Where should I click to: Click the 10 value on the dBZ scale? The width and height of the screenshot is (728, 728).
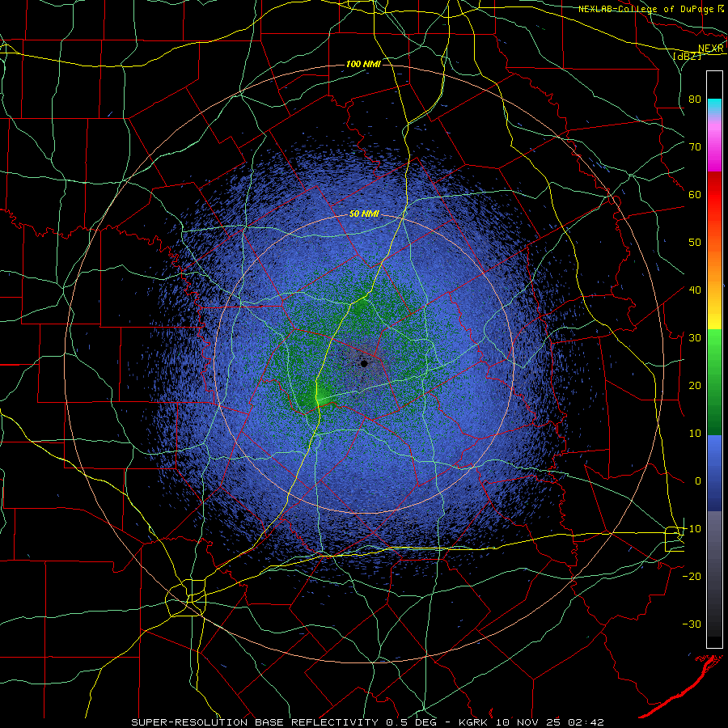[x=695, y=434]
